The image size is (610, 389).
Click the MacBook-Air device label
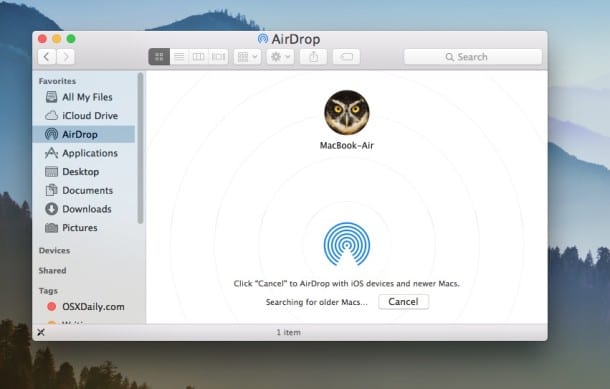tap(347, 145)
